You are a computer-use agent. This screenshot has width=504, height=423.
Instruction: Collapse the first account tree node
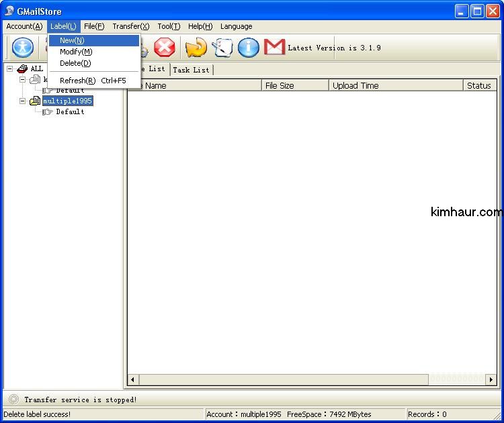click(x=22, y=80)
